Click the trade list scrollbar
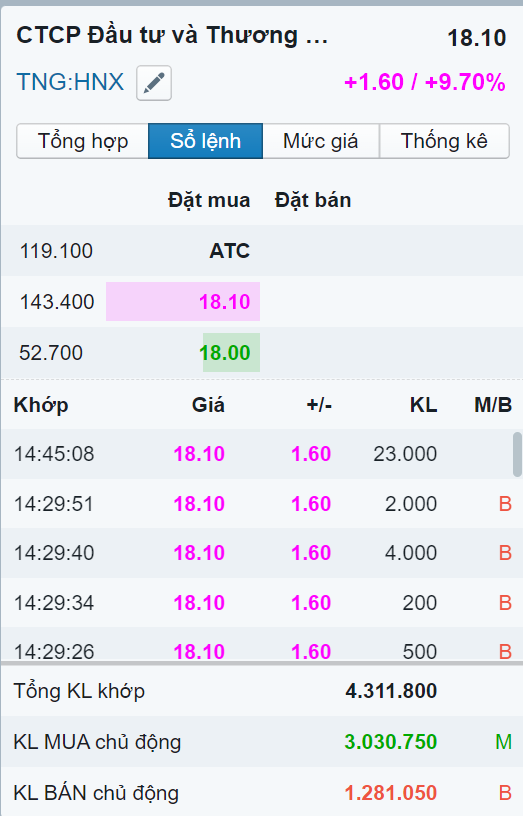This screenshot has height=816, width=523. click(x=517, y=454)
